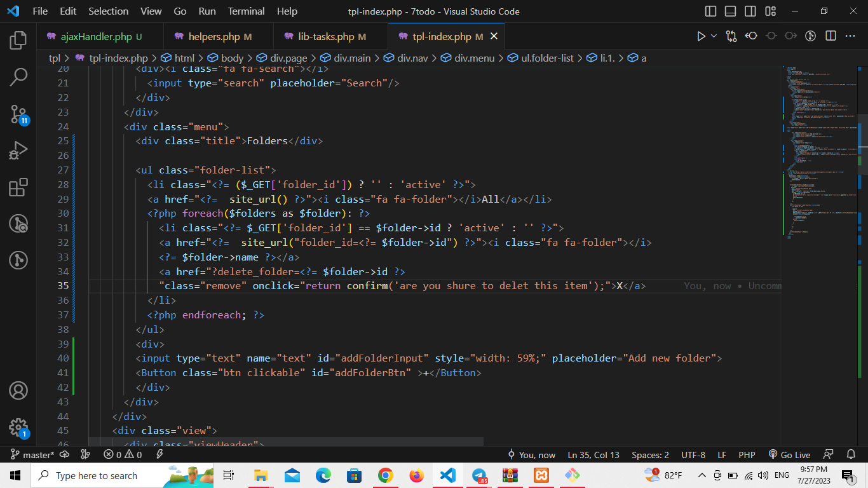Open Google Chrome from taskbar
Screen dimensions: 868x488
(x=385, y=475)
